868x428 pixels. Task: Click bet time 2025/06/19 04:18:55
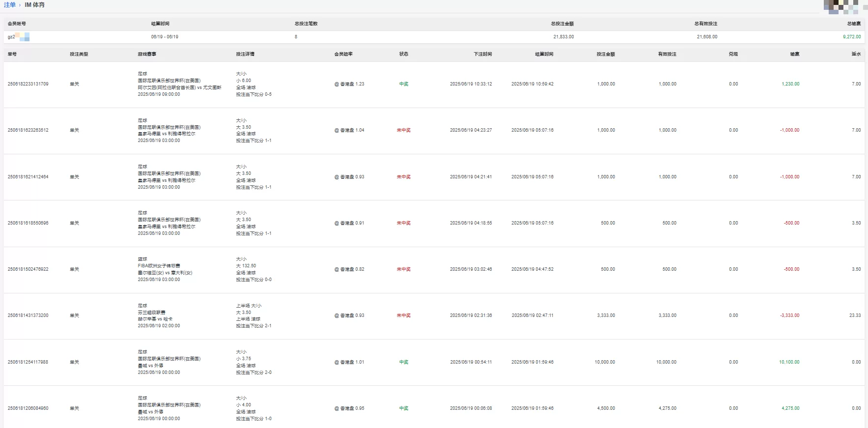(471, 223)
